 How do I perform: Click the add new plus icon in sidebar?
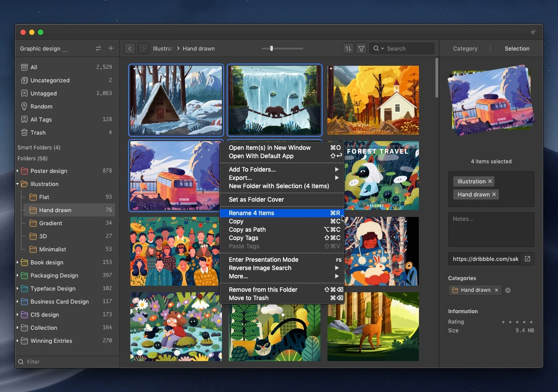click(111, 48)
